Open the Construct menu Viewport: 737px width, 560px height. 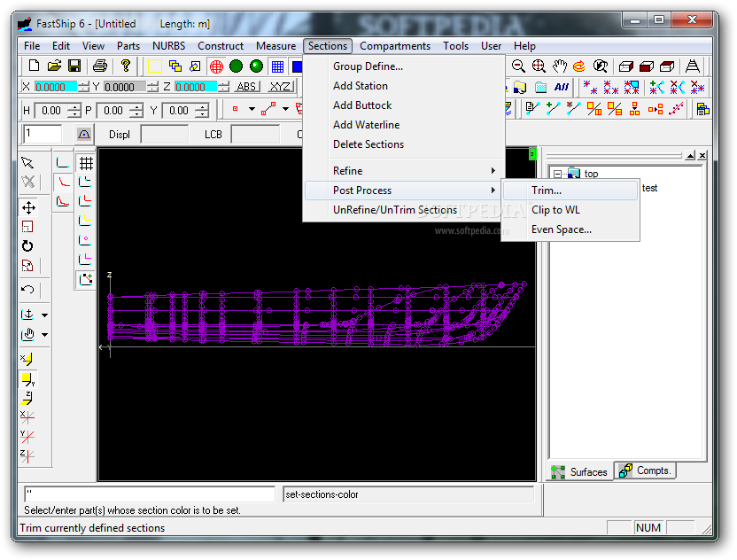click(221, 46)
